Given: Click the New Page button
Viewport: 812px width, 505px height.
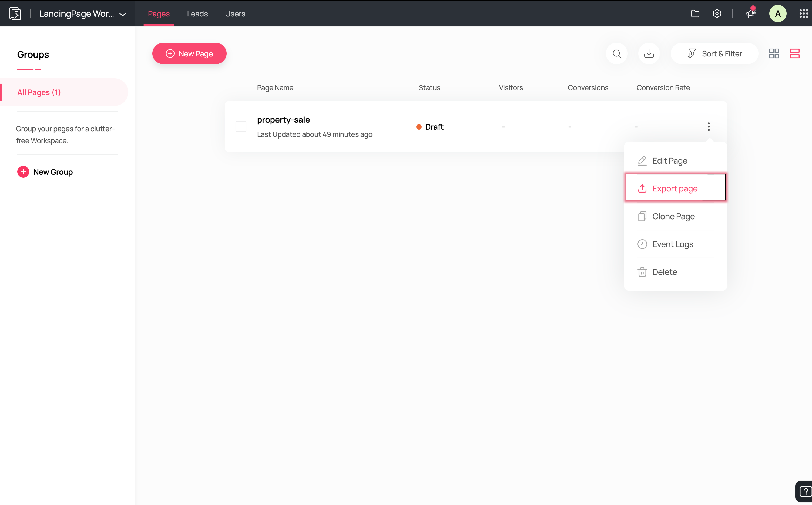Looking at the screenshot, I should click(x=189, y=54).
